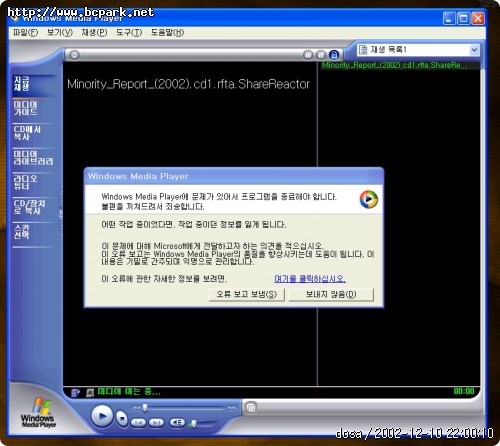Skip to the next track
500x446 pixels.
pos(156,423)
